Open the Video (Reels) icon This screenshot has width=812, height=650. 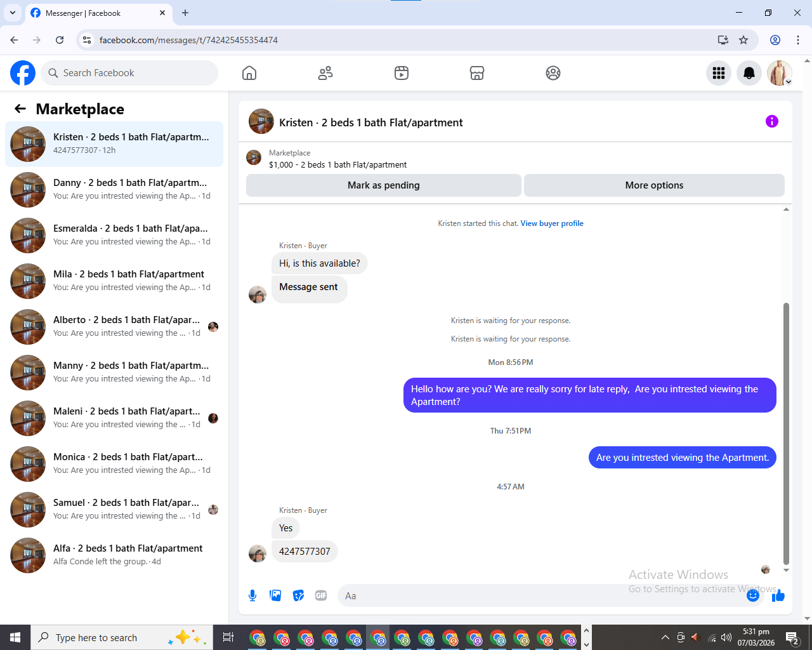402,73
